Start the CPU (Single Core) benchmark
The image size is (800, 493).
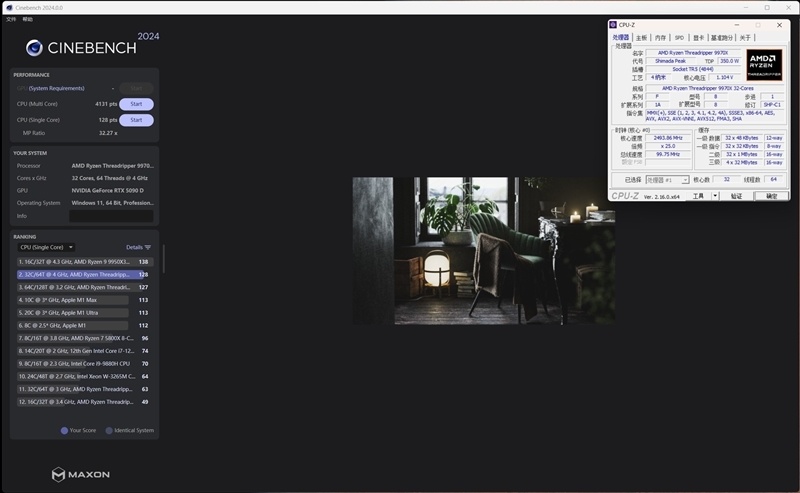click(137, 120)
